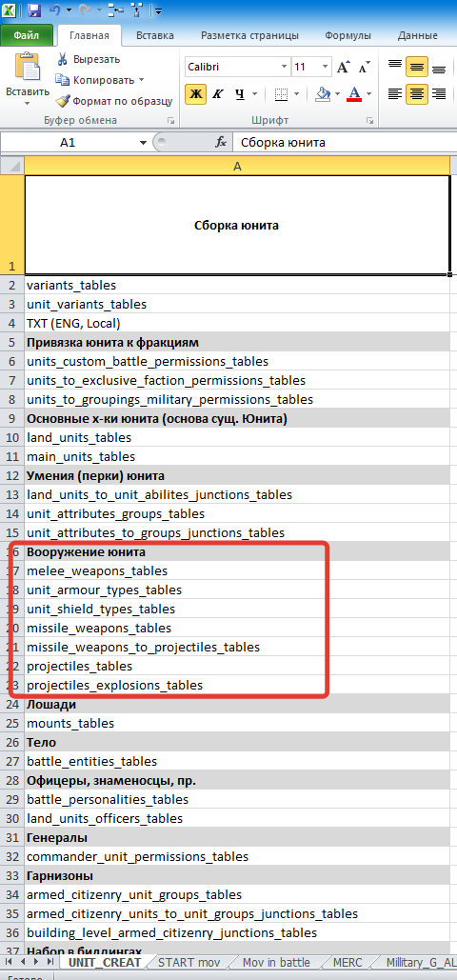Toggle bold Ж formatting
457x980 pixels.
click(x=196, y=94)
